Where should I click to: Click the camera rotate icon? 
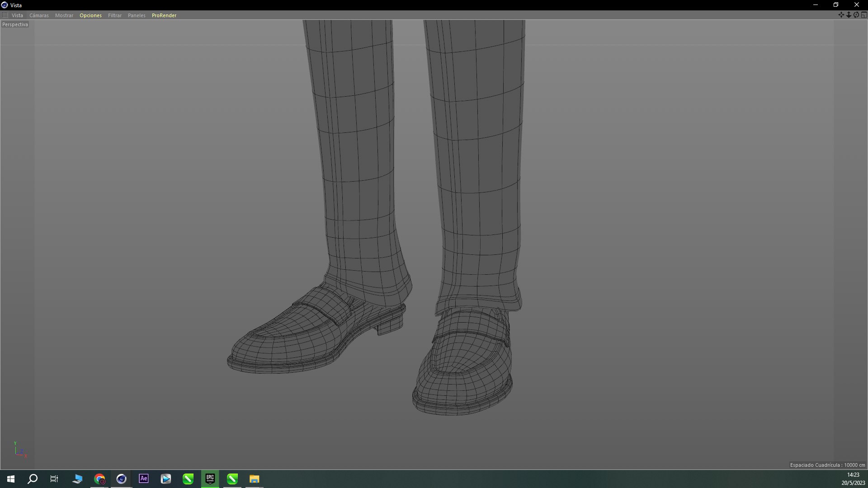pyautogui.click(x=856, y=15)
